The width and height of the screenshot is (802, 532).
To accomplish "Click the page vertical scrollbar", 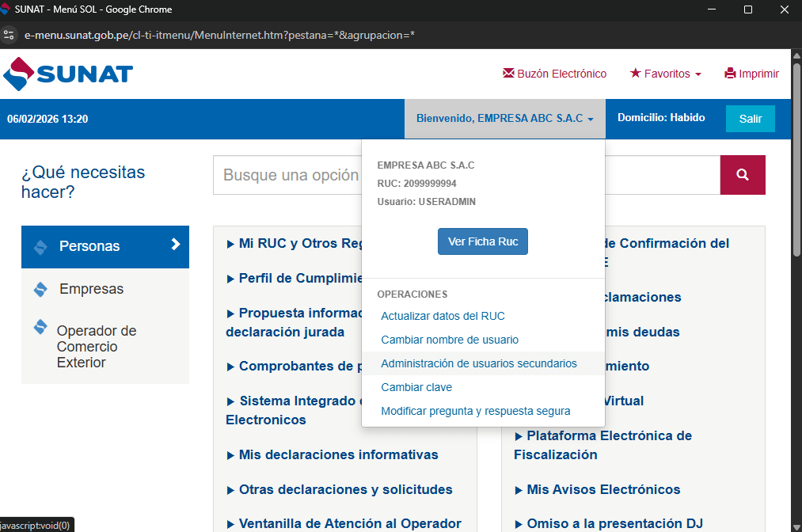I will [796, 160].
